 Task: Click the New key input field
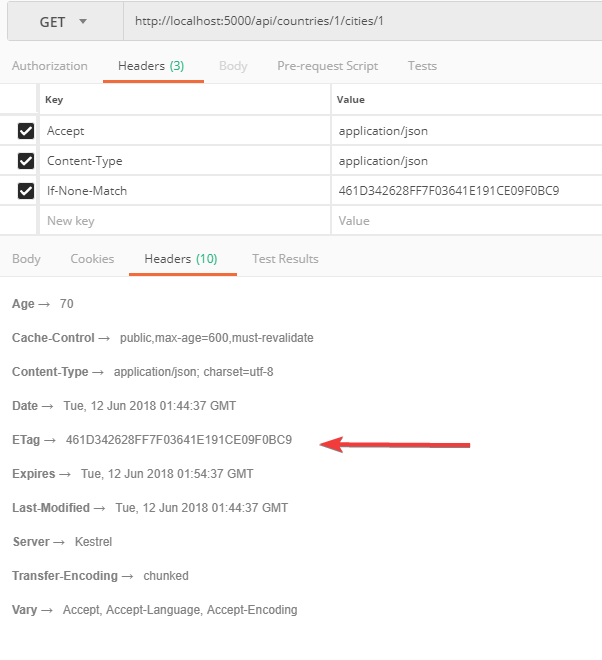point(185,221)
